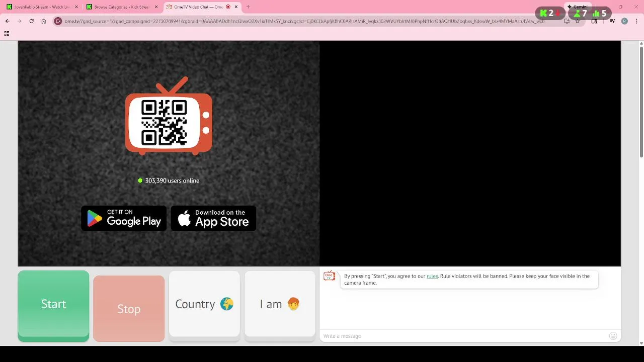644x362 pixels.
Task: Go back to previous page
Action: point(7,21)
